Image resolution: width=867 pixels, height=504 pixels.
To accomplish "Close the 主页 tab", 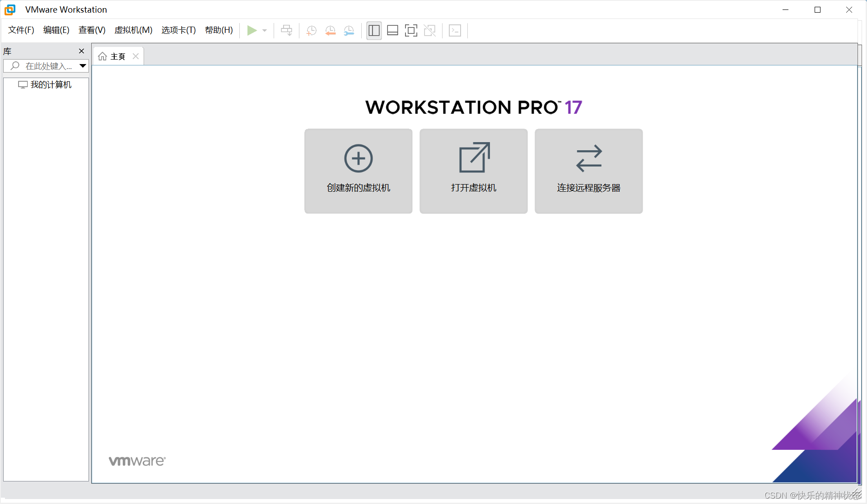I will (x=135, y=56).
